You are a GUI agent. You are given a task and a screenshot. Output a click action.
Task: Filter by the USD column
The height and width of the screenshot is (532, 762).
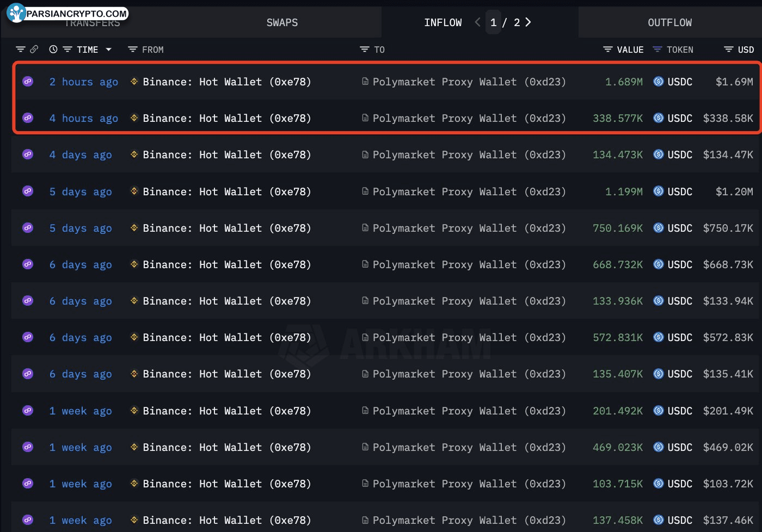pyautogui.click(x=728, y=50)
